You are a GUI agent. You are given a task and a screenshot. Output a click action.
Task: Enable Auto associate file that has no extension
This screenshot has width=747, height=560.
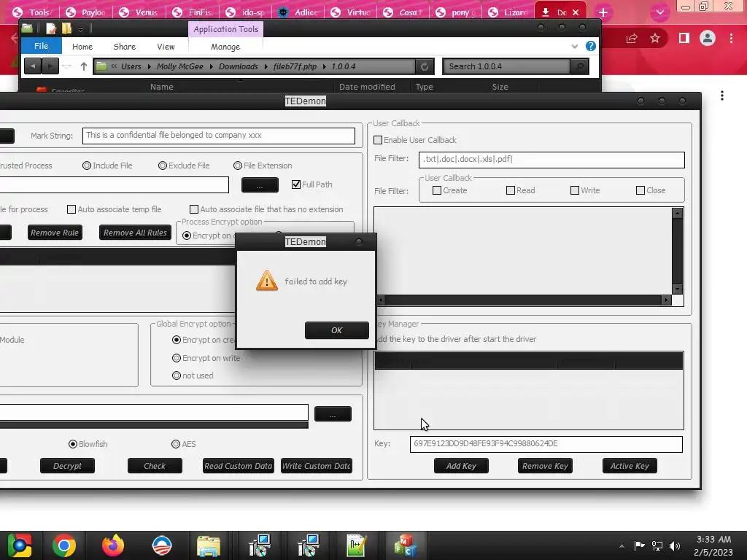click(x=194, y=209)
